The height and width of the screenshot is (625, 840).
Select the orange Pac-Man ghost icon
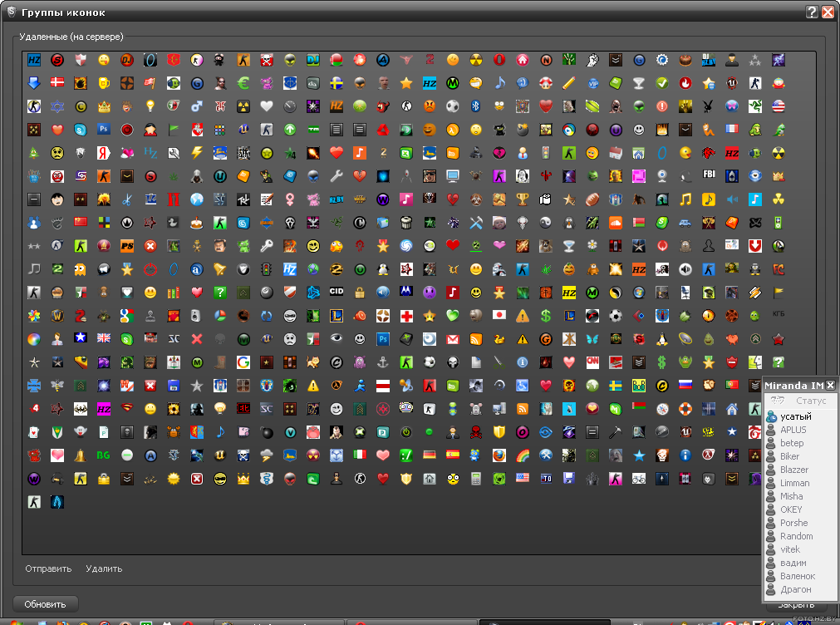[81, 269]
